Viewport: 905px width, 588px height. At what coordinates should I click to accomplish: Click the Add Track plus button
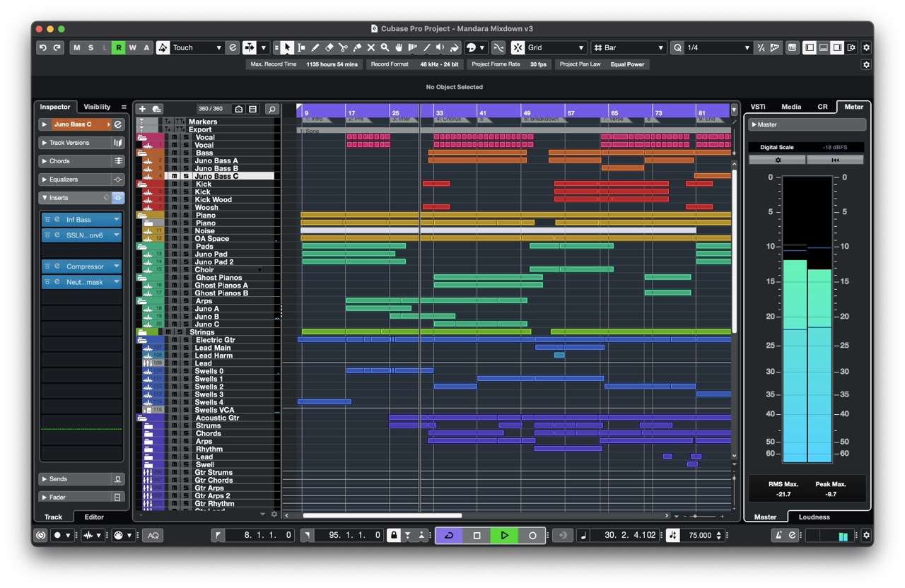click(x=142, y=109)
